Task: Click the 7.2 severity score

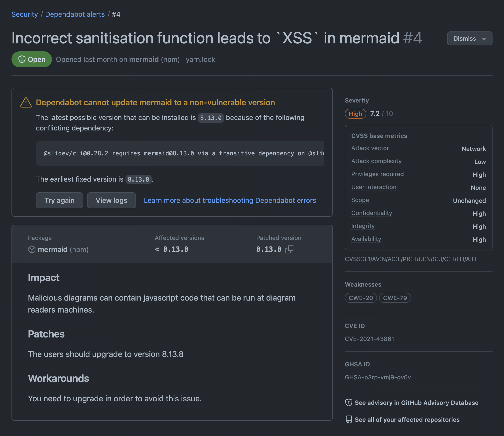Action: [x=375, y=114]
